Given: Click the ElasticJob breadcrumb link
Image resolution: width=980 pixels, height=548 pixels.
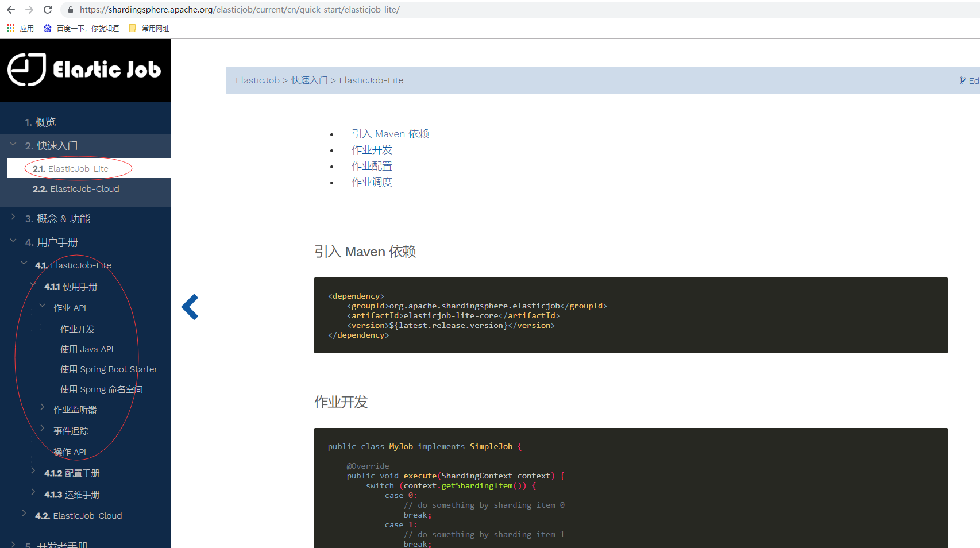Looking at the screenshot, I should (257, 80).
